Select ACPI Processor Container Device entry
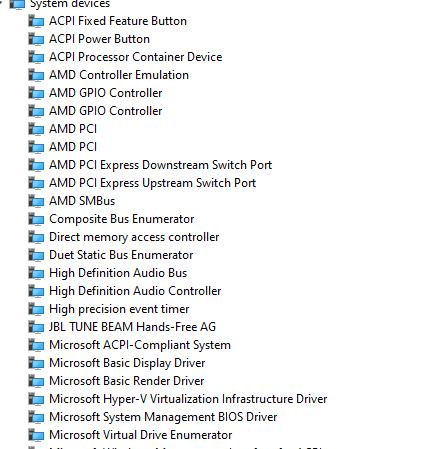Viewport: 431px width, 449px height. tap(135, 57)
